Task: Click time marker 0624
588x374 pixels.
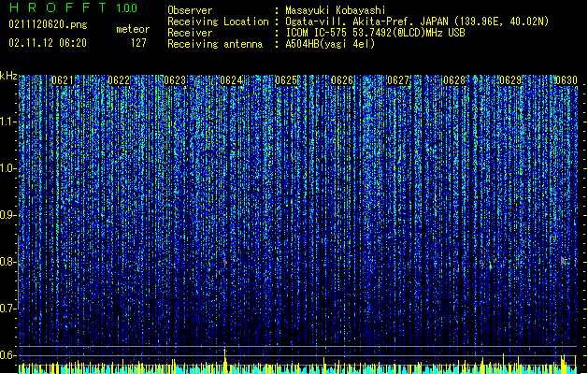Action: click(231, 80)
